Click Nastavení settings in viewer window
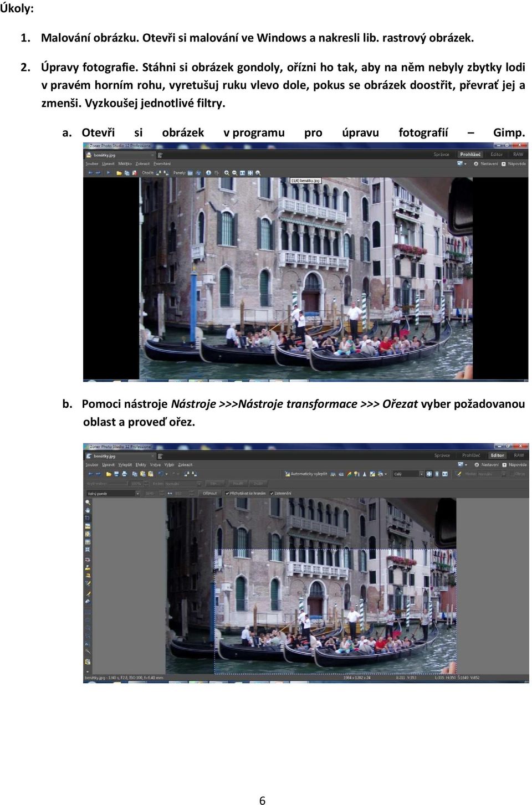Screen dimensions: 532x805 pos(485,164)
